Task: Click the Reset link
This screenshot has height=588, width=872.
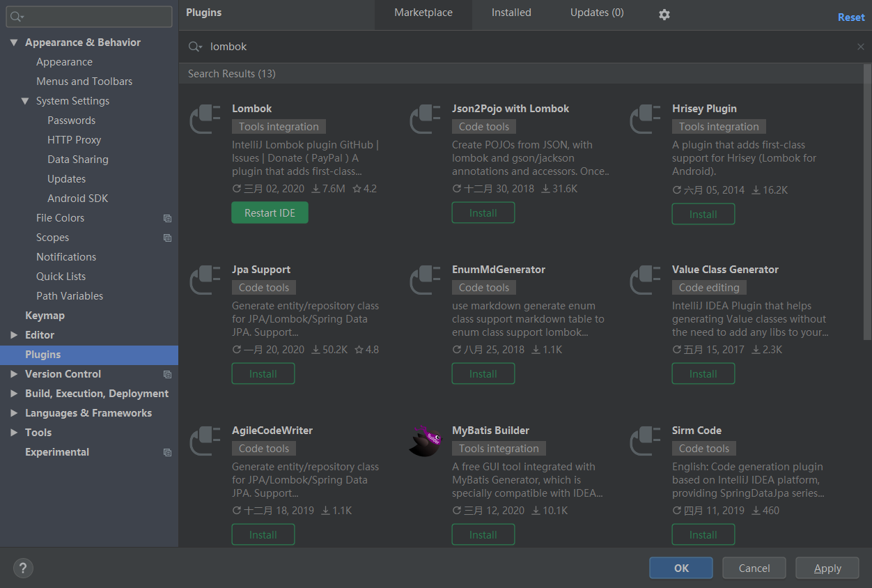Action: pos(851,17)
